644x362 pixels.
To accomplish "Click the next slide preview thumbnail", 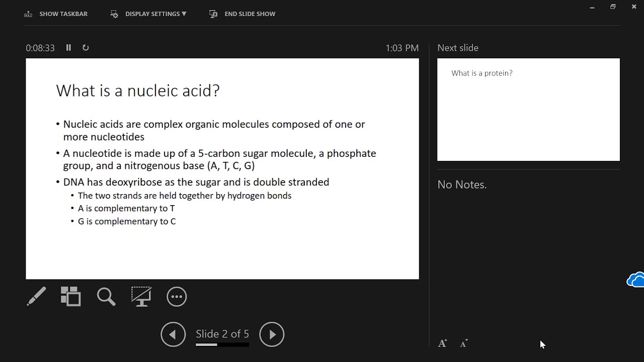I will pyautogui.click(x=528, y=110).
